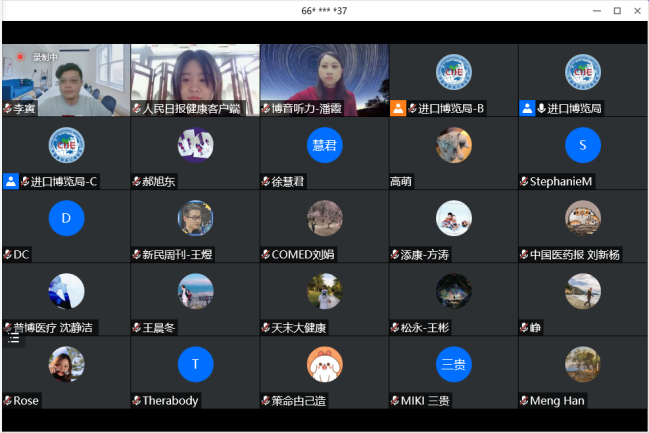Image resolution: width=649 pixels, height=433 pixels.
Task: Click the blue 慧君 avatar circle
Action: point(324,145)
